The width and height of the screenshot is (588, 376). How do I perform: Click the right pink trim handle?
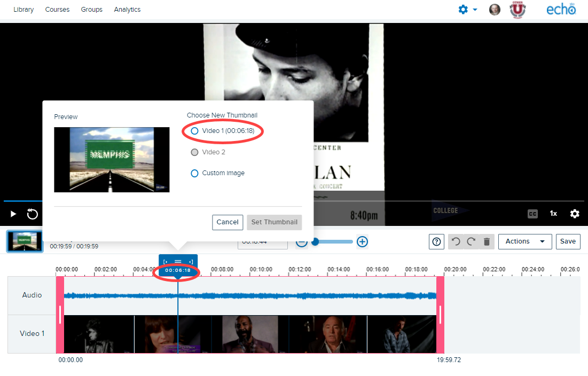[440, 315]
